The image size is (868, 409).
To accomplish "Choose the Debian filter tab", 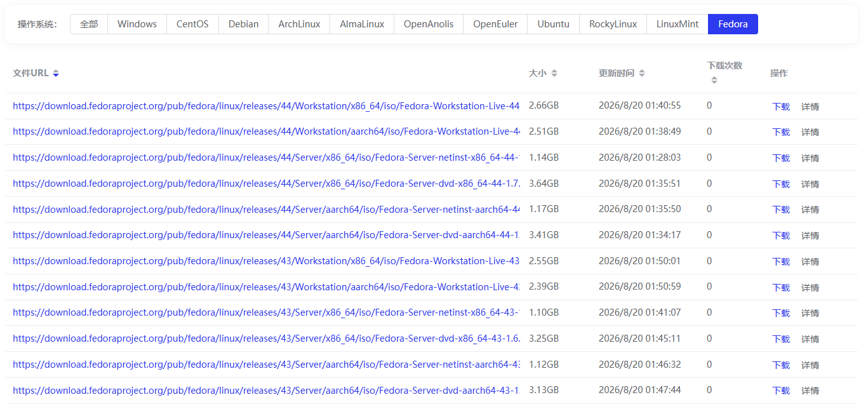I will pyautogui.click(x=244, y=24).
